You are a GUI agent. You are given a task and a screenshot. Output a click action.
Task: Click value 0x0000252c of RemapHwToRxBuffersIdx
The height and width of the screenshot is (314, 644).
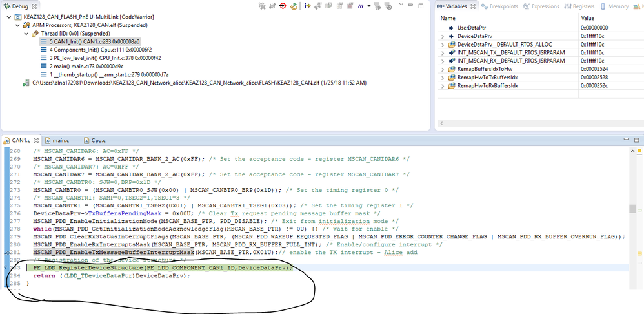(x=594, y=85)
